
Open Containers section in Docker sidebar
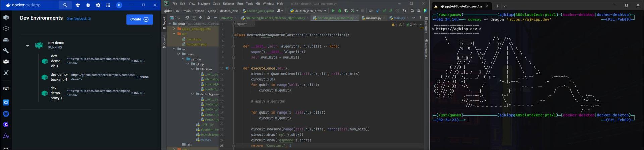pyautogui.click(x=6, y=17)
